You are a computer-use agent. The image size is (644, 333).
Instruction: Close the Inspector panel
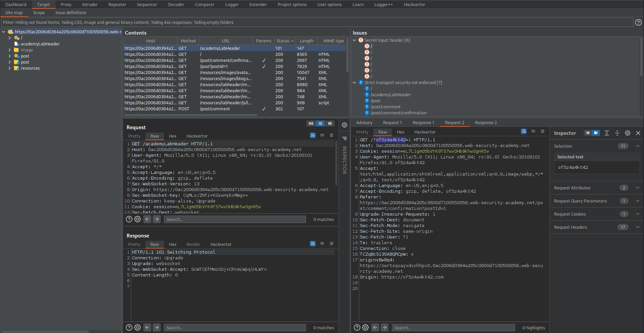(638, 133)
